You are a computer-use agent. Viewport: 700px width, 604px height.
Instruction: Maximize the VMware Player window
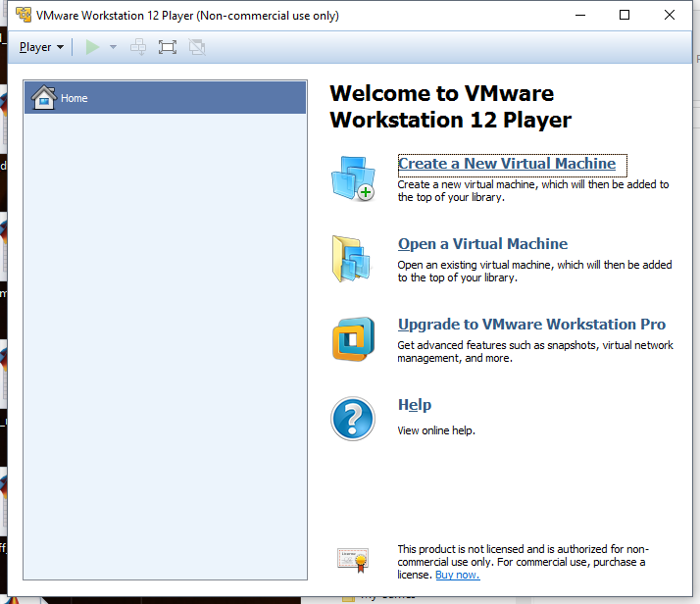[x=625, y=15]
